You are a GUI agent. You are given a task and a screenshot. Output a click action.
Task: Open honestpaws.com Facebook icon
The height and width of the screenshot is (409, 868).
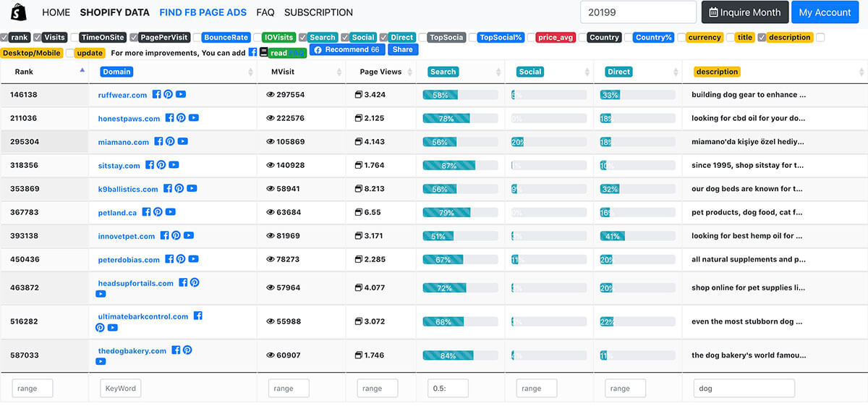click(x=170, y=118)
